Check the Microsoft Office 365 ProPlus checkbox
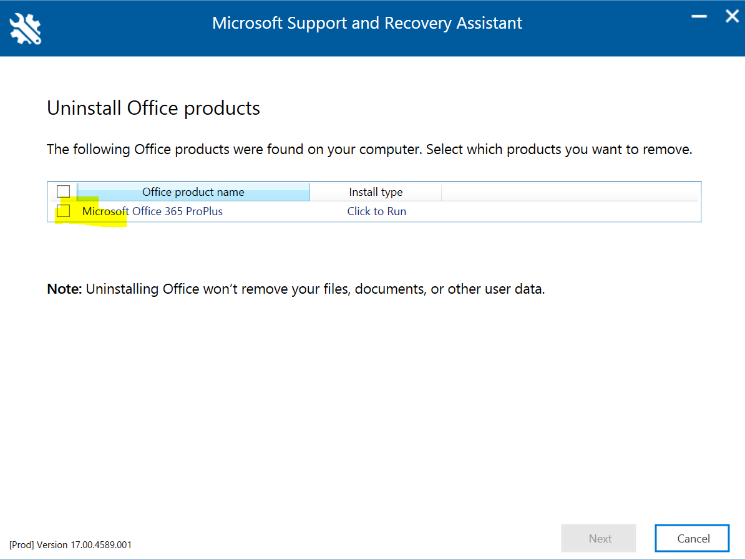This screenshot has width=745, height=560. pyautogui.click(x=63, y=211)
